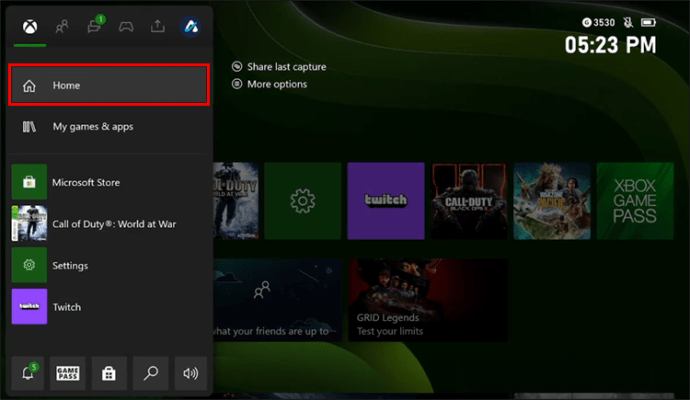Open My games & apps
690x400 pixels.
point(109,127)
